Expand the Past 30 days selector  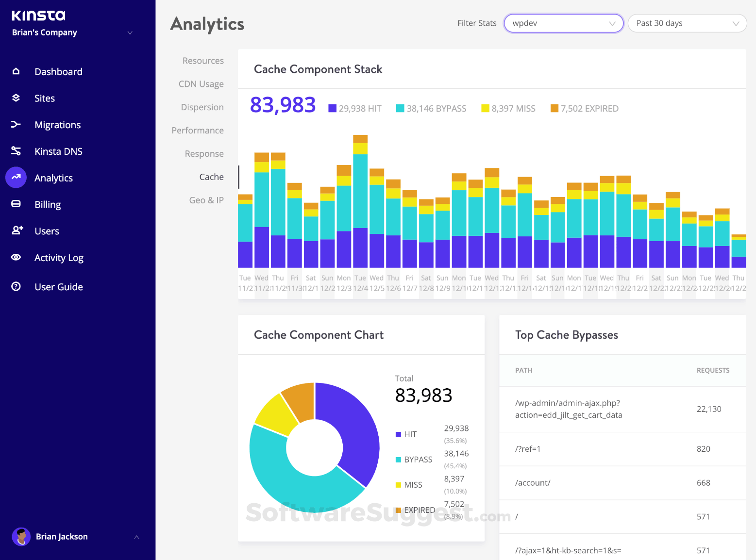click(687, 23)
